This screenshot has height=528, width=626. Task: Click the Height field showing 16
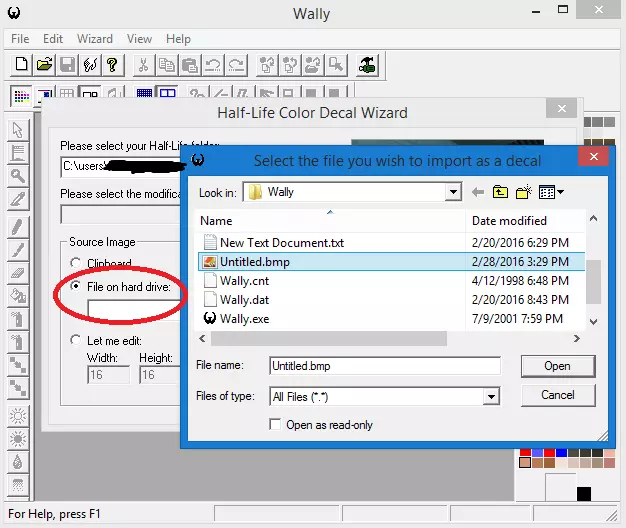(x=160, y=375)
